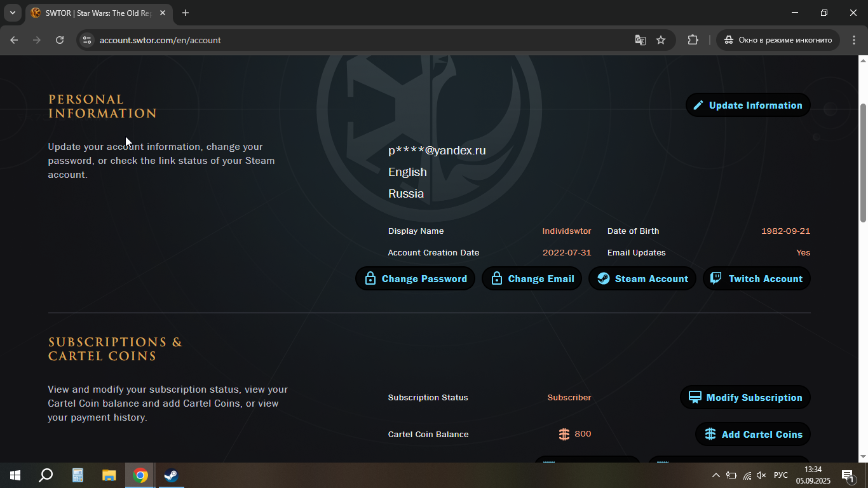Open Change Email
The height and width of the screenshot is (488, 868).
pyautogui.click(x=532, y=279)
